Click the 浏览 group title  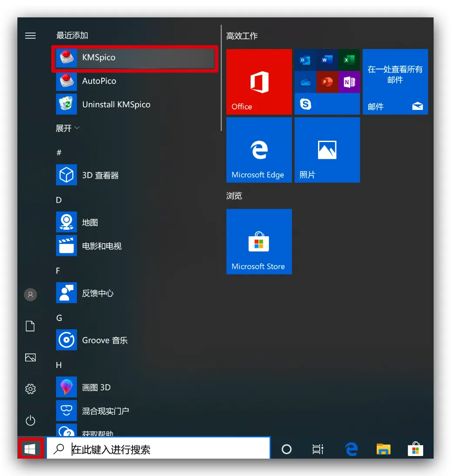click(x=234, y=195)
